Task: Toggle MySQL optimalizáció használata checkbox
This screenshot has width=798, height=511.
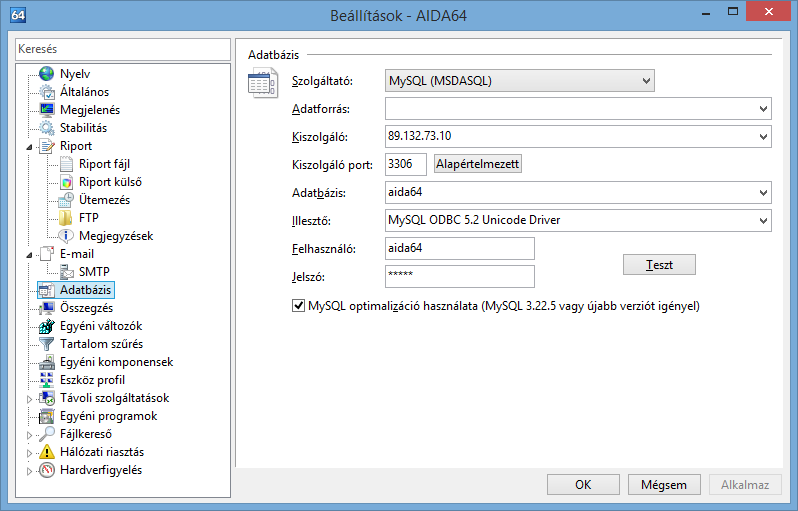Action: (298, 306)
